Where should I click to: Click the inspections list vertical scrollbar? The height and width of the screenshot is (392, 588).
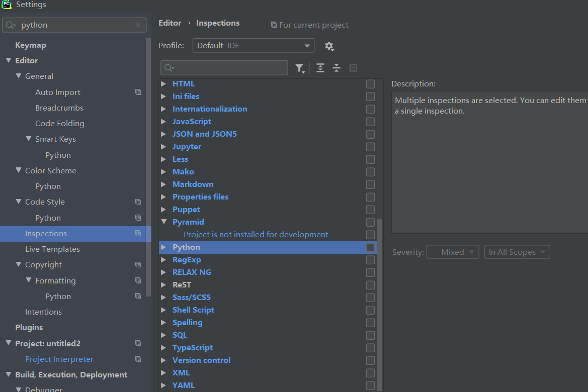click(x=379, y=305)
